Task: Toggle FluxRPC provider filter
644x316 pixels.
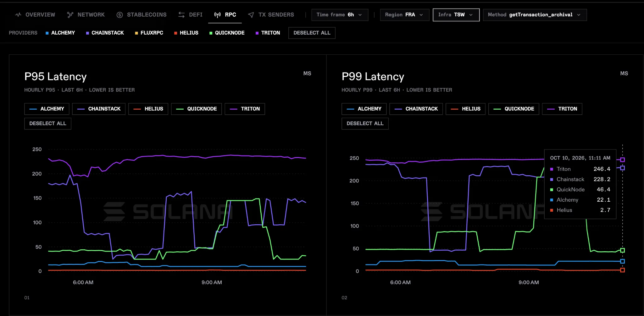Action: (x=149, y=33)
